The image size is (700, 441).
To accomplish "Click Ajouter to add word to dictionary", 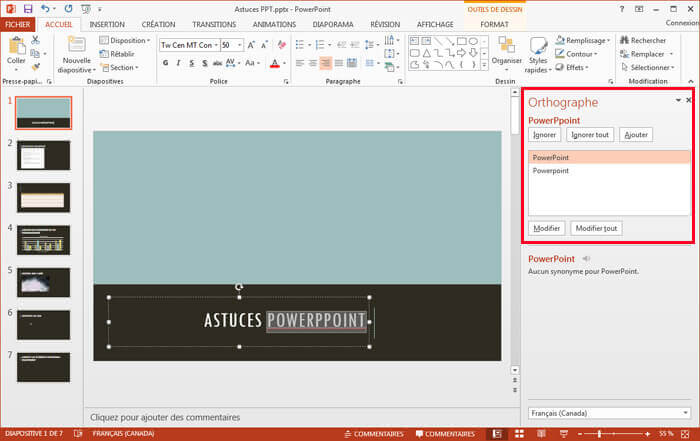I will pos(636,134).
